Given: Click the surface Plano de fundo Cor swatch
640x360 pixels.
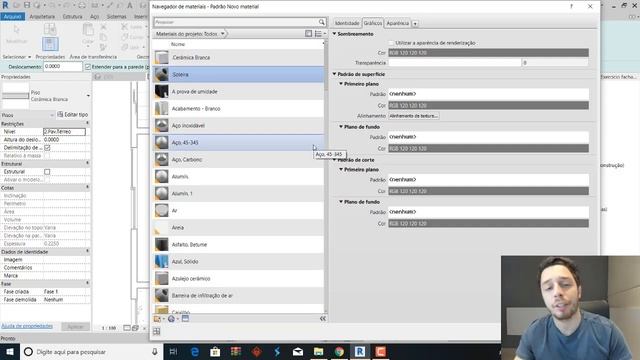Looking at the screenshot, I should point(489,149).
